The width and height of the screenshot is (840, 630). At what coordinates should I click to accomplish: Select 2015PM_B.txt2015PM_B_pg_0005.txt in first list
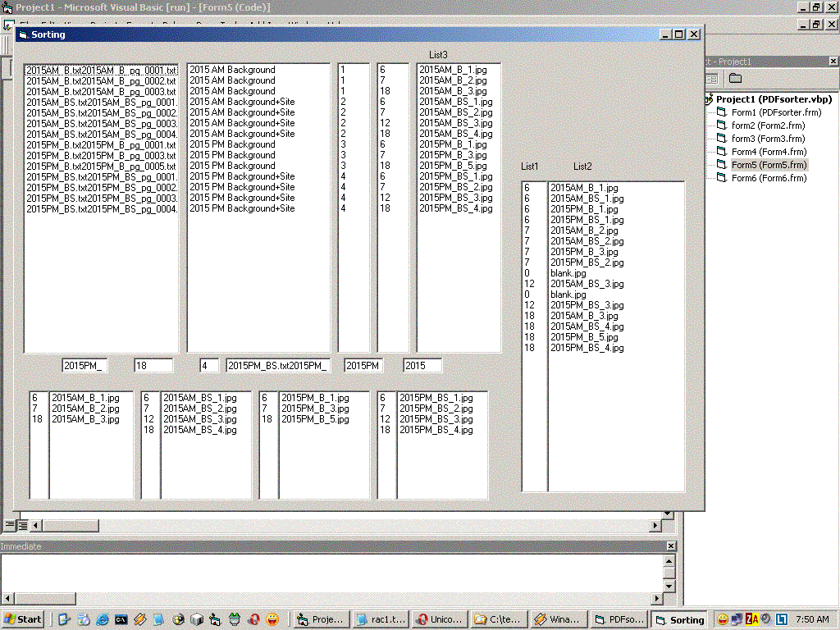click(x=101, y=166)
